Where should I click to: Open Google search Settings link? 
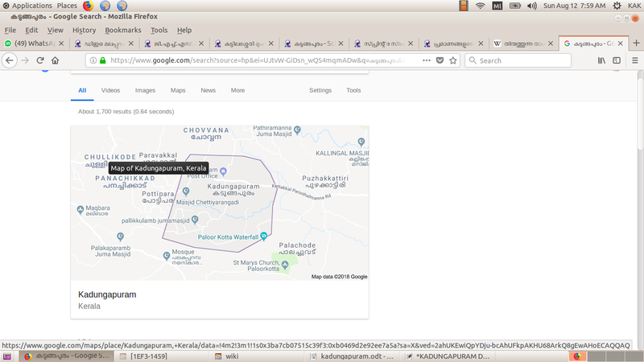(x=320, y=90)
